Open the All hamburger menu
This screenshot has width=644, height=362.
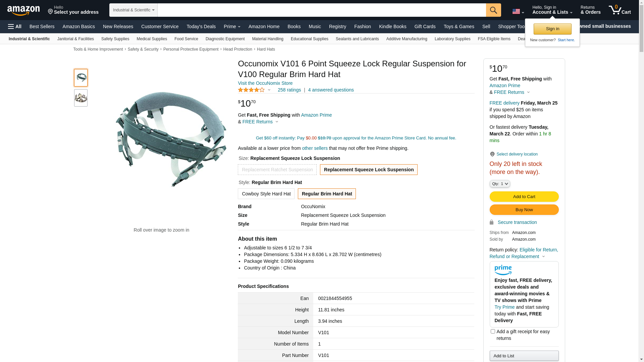tap(15, 26)
